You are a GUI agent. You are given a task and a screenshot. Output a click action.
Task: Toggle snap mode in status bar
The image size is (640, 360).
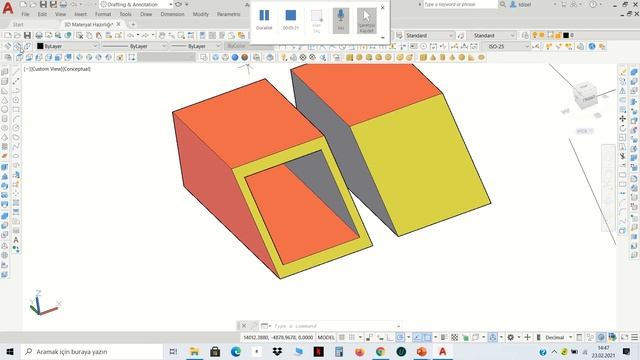pyautogui.click(x=352, y=337)
